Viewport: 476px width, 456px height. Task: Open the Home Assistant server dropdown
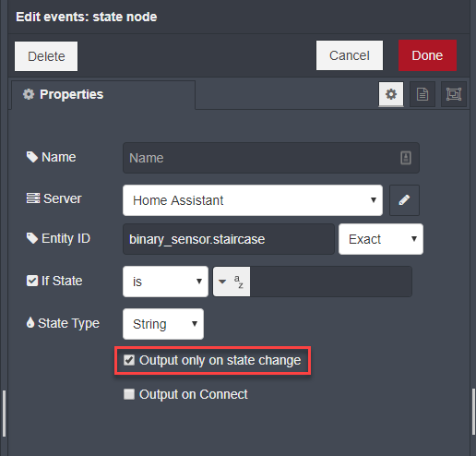pyautogui.click(x=253, y=200)
